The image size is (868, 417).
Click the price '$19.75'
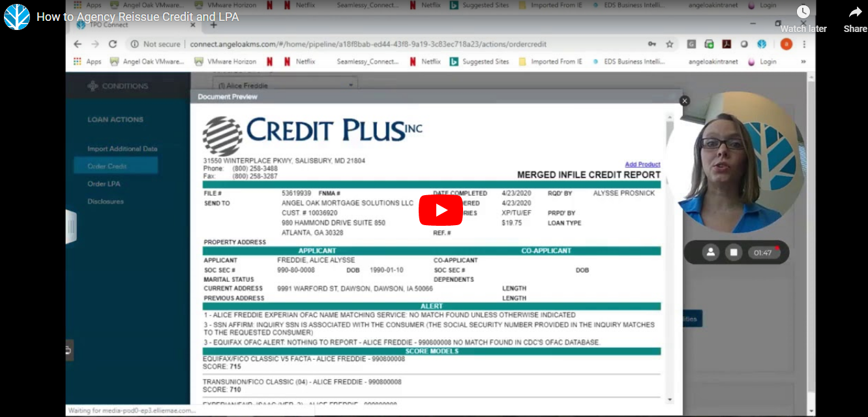point(512,223)
